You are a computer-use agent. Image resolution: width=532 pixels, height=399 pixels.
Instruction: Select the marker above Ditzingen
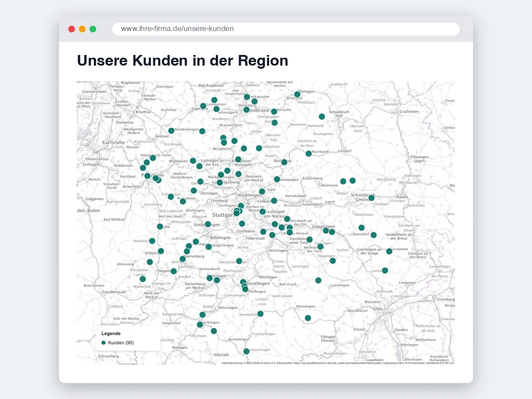click(x=194, y=191)
